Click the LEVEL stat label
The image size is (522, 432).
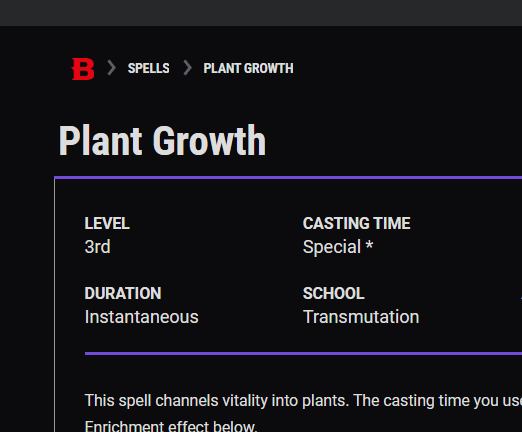(x=107, y=223)
